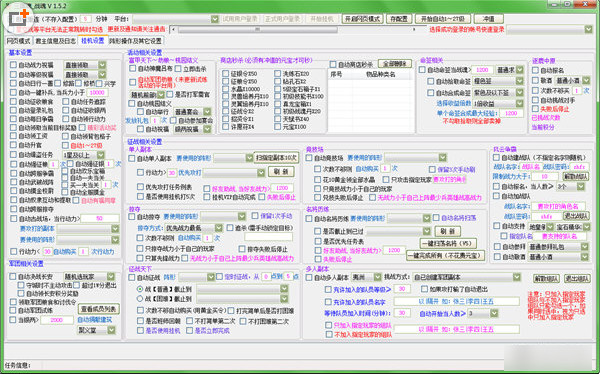Click the 兵力小于 10000 input field
600x374 pixels.
coord(98,93)
